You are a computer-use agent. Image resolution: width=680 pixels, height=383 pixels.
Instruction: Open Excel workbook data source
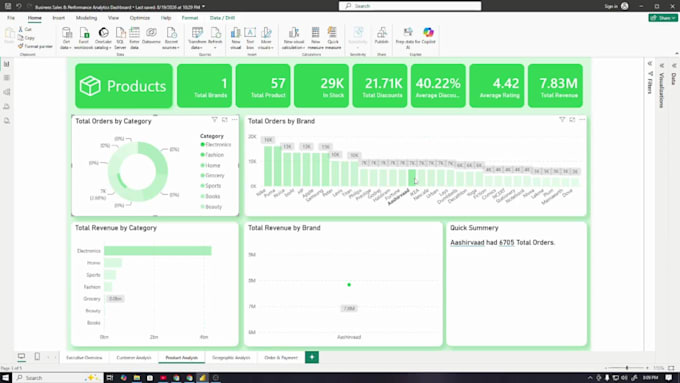coord(84,38)
